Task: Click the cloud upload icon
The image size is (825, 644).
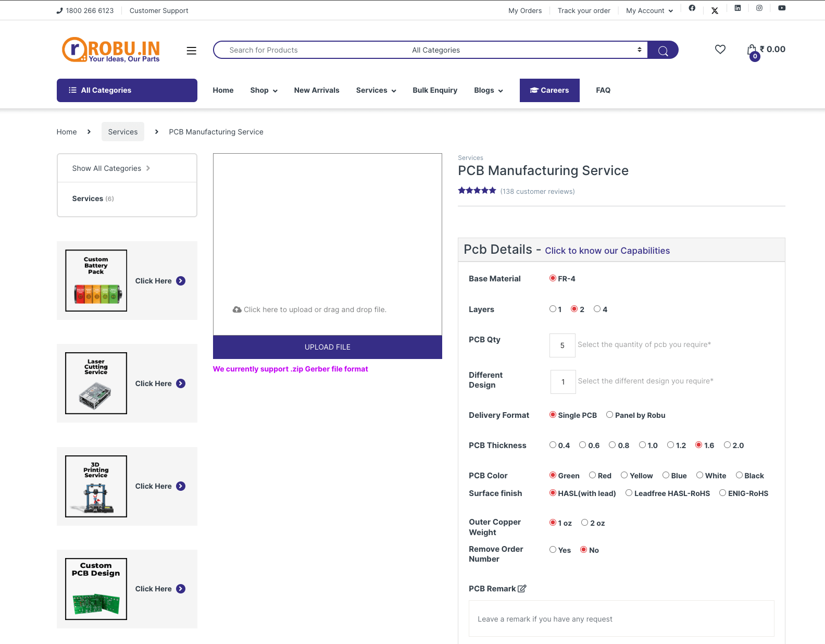Action: (x=237, y=309)
